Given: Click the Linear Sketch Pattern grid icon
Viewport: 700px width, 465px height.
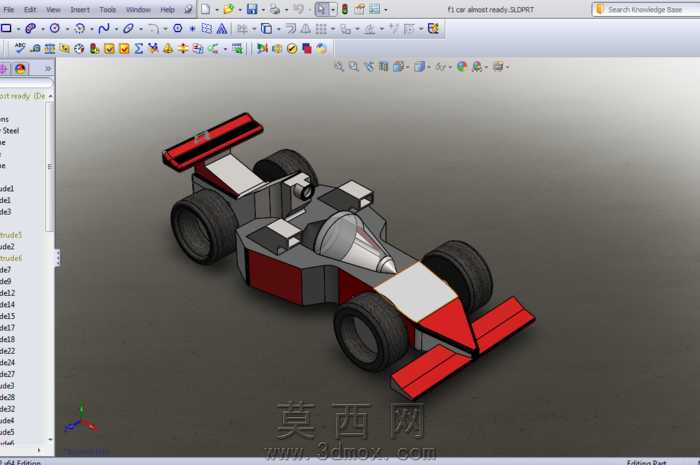Looking at the screenshot, I should (x=321, y=29).
